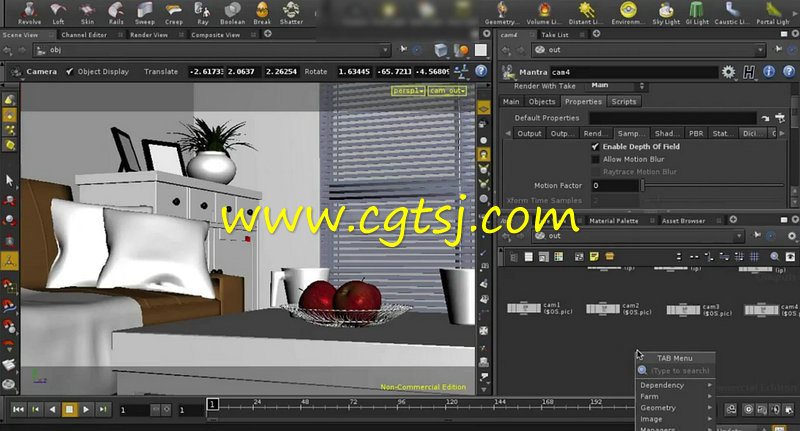
Task: Jump to first frame button
Action: (x=18, y=409)
